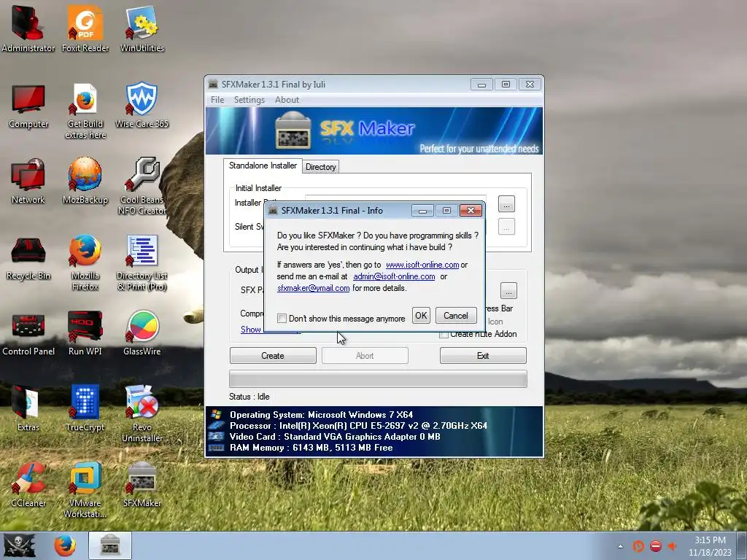Open the About menu

287,99
